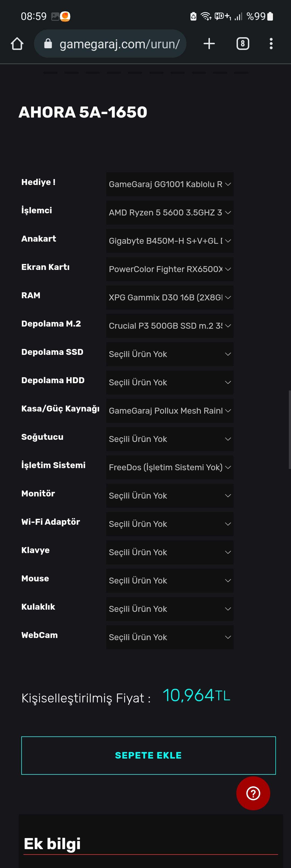Tap the red help question mark button
The image size is (291, 868).
click(253, 793)
